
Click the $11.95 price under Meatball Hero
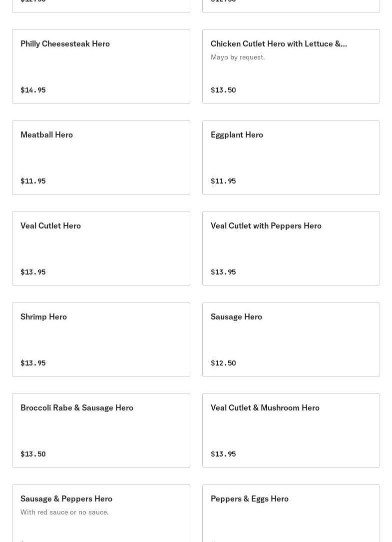pyautogui.click(x=33, y=181)
